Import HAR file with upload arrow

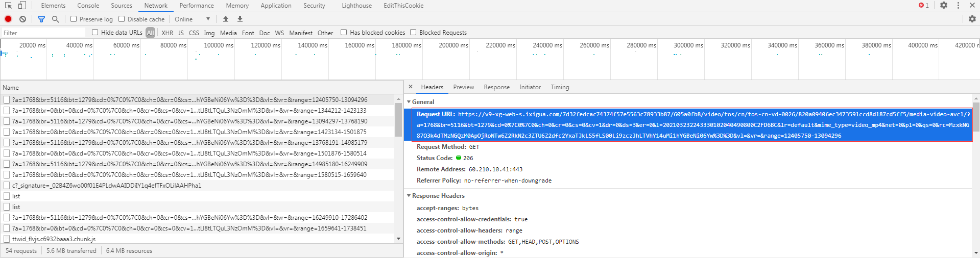click(x=225, y=19)
